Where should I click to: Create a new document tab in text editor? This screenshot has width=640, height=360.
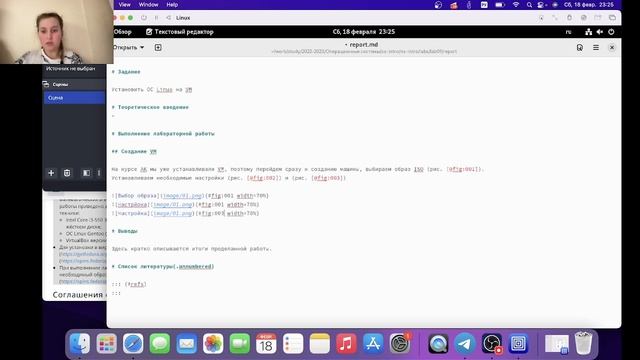158,47
